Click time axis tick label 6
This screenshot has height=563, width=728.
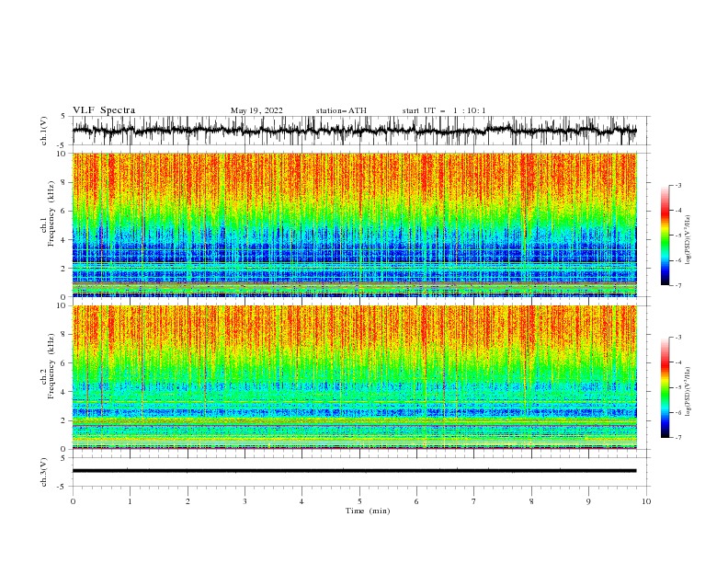[416, 501]
